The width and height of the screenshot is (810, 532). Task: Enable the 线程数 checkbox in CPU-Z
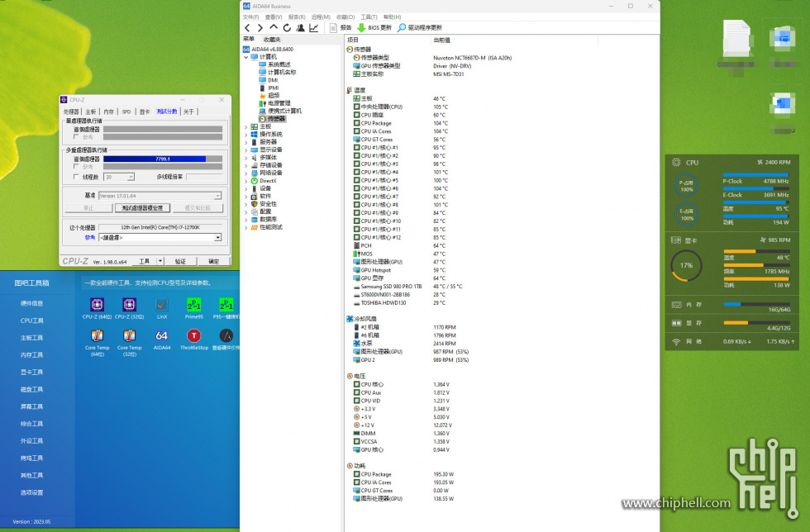76,177
